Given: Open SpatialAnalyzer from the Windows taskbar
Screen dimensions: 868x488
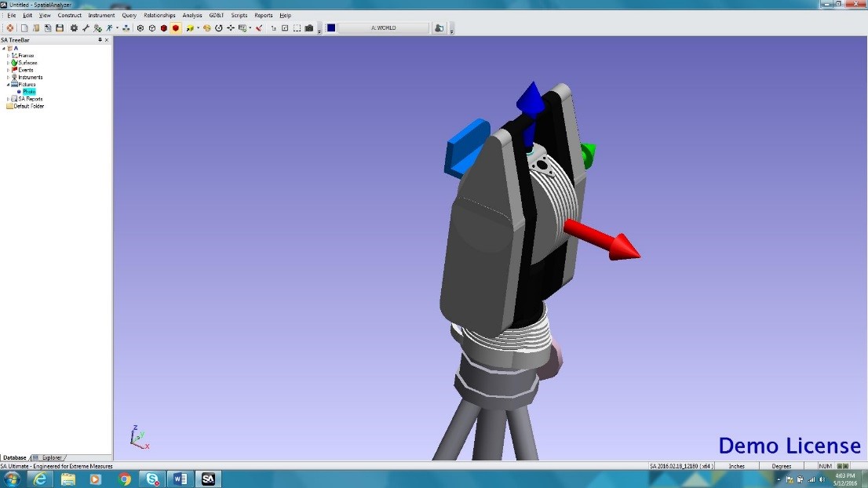Looking at the screenshot, I should click(208, 477).
